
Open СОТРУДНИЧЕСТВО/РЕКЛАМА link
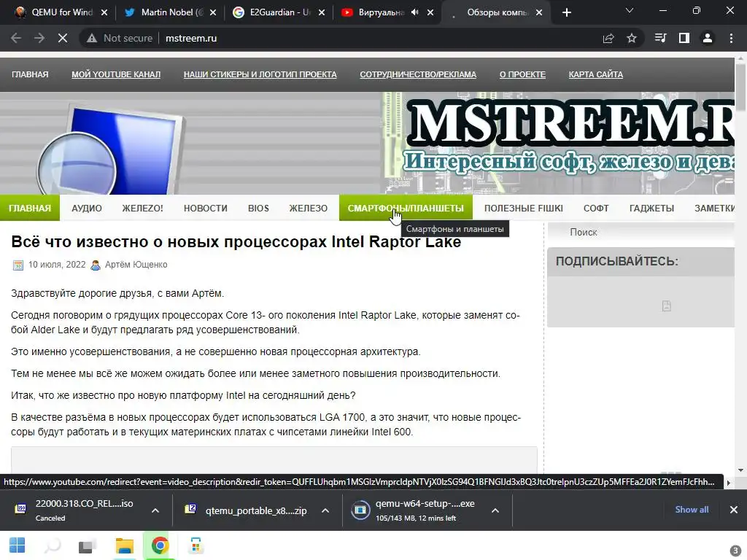pos(418,74)
